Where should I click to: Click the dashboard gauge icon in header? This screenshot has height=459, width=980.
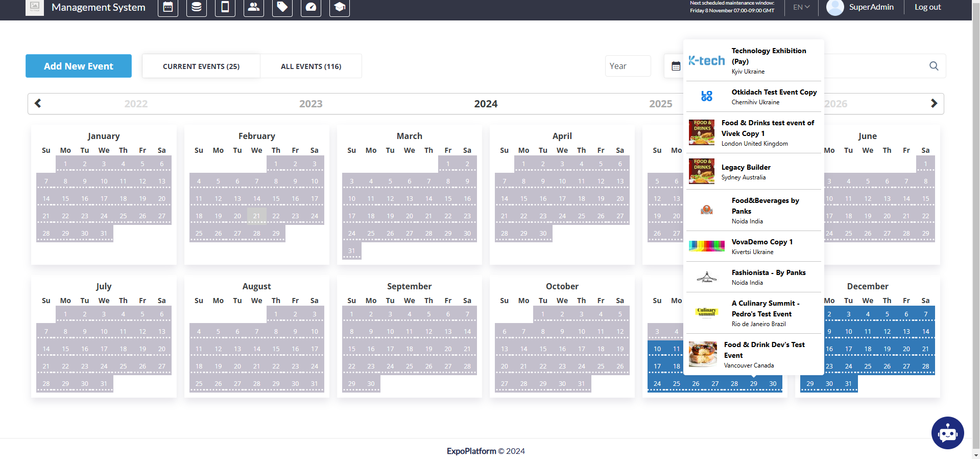click(310, 7)
